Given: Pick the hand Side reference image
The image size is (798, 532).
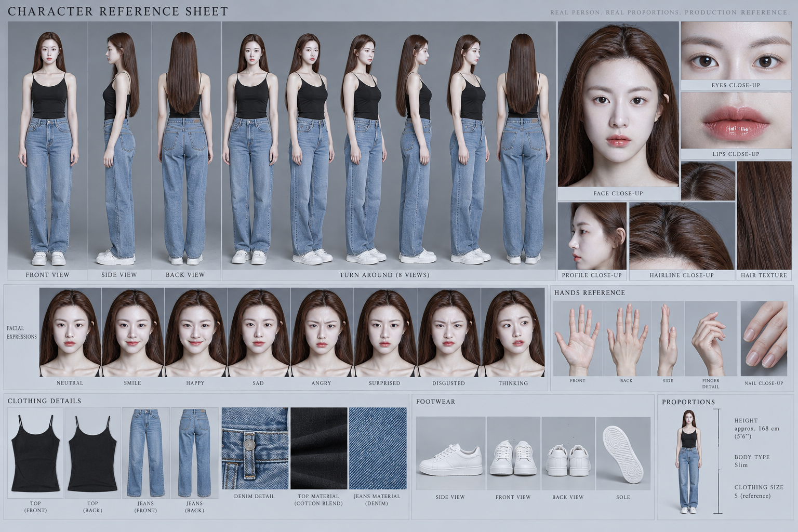Looking at the screenshot, I should point(668,339).
